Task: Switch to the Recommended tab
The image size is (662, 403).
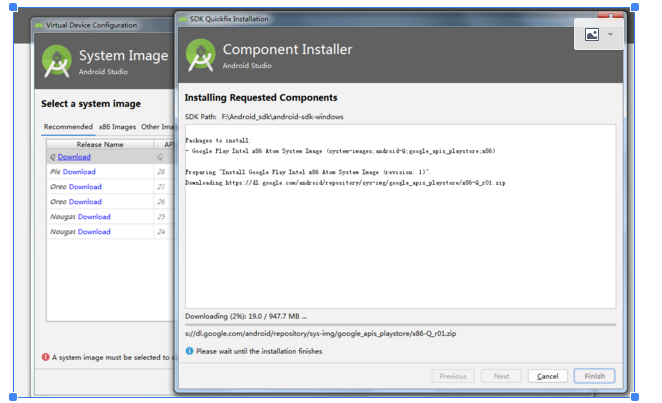Action: click(68, 127)
